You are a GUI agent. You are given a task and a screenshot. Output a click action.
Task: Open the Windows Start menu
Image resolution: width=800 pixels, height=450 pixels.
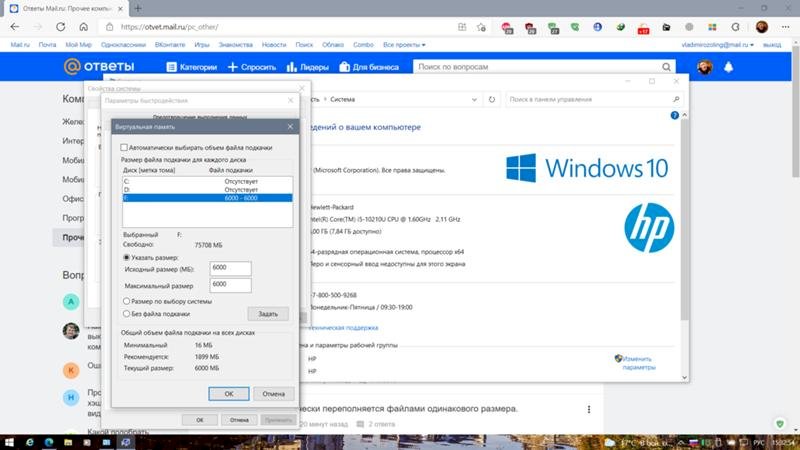tap(11, 441)
